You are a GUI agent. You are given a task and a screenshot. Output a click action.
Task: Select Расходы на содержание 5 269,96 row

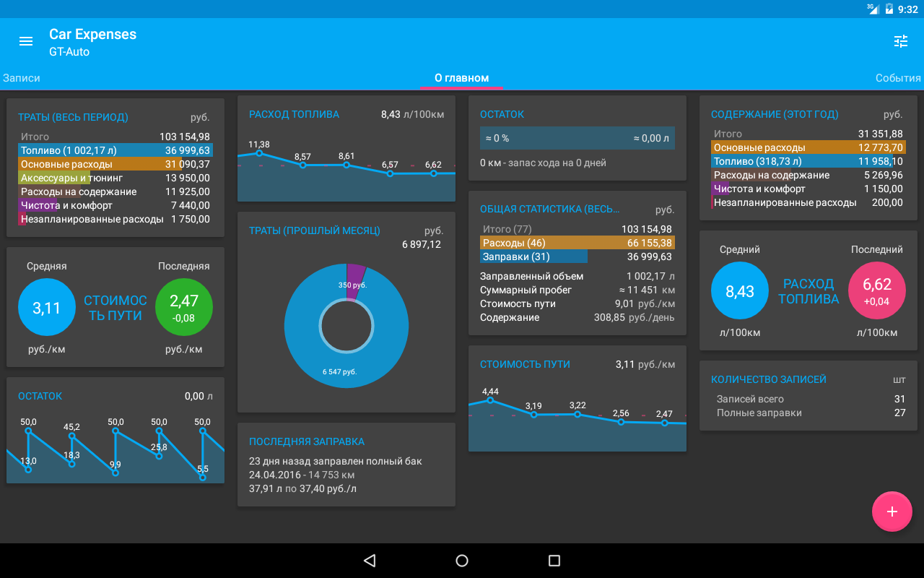(x=808, y=175)
